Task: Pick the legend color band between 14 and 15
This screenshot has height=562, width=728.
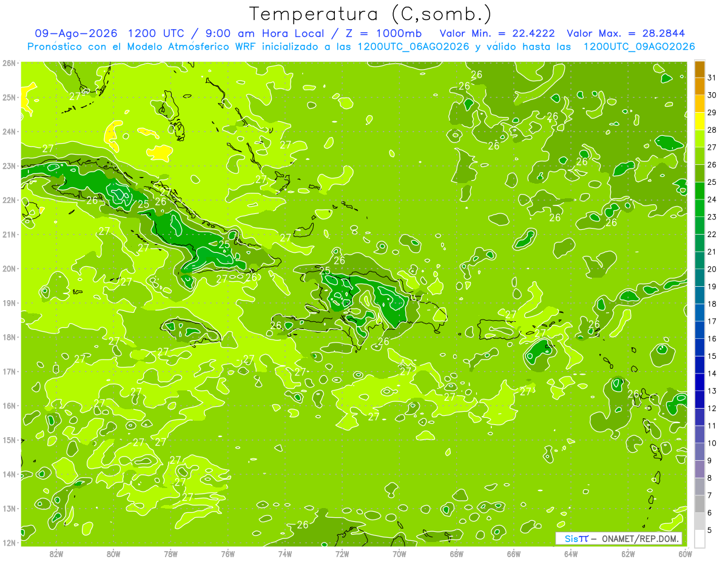Action: coord(699,365)
